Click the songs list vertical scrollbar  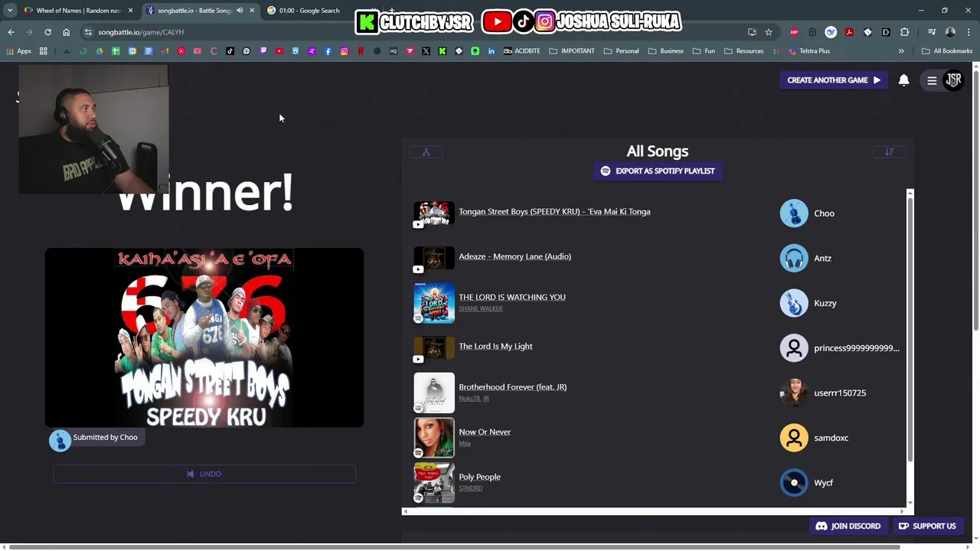click(910, 329)
